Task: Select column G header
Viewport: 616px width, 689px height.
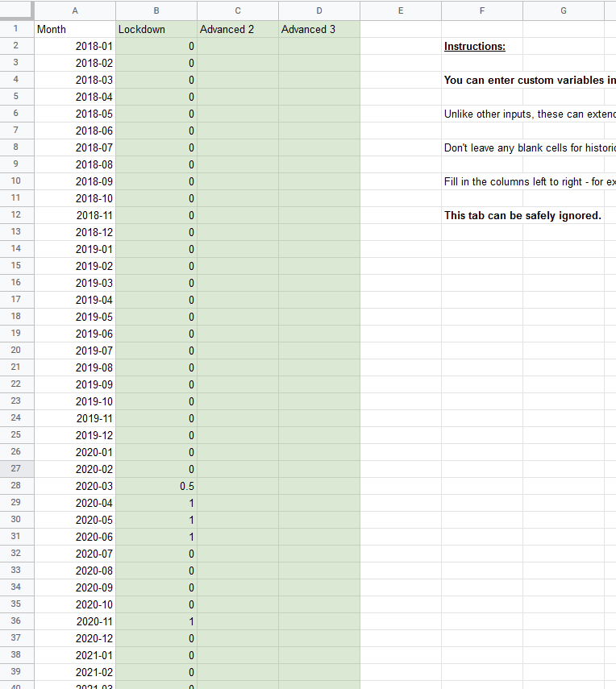Action: click(x=563, y=10)
